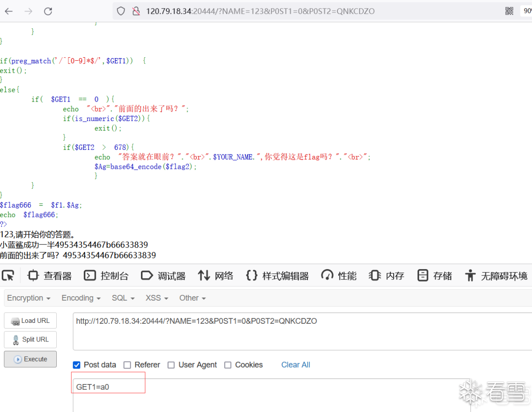Click the Split URL button
This screenshot has width=532, height=412.
(30, 340)
